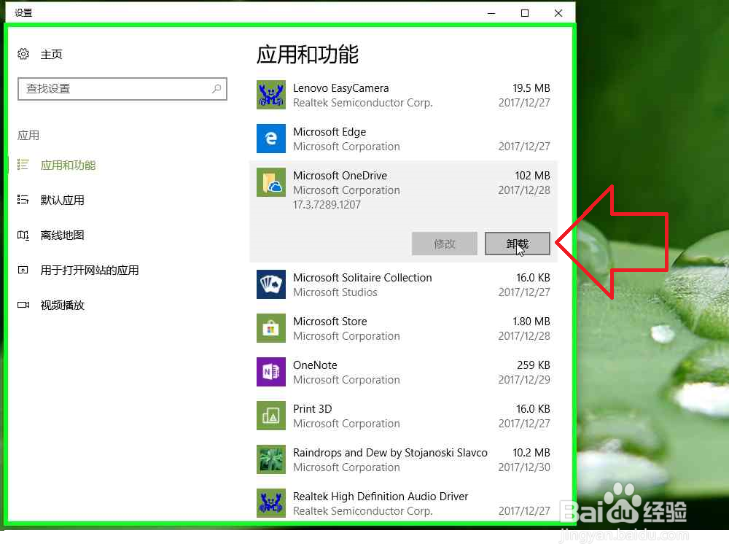Open 视频播放 section
The image size is (729, 560).
[62, 305]
